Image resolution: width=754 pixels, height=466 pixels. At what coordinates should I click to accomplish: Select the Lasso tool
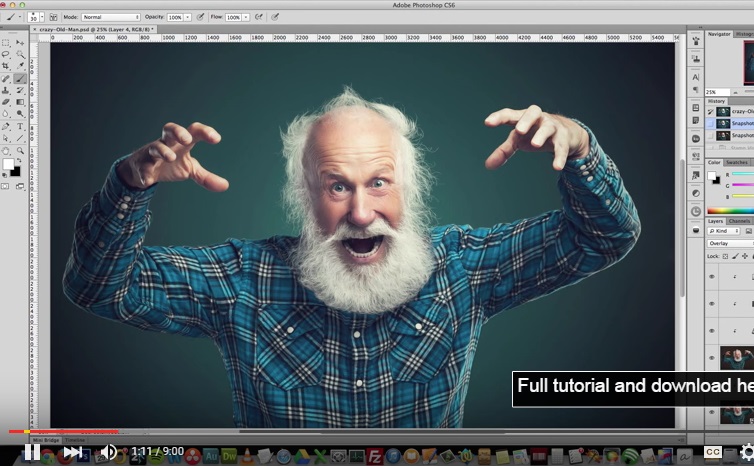[x=6, y=54]
